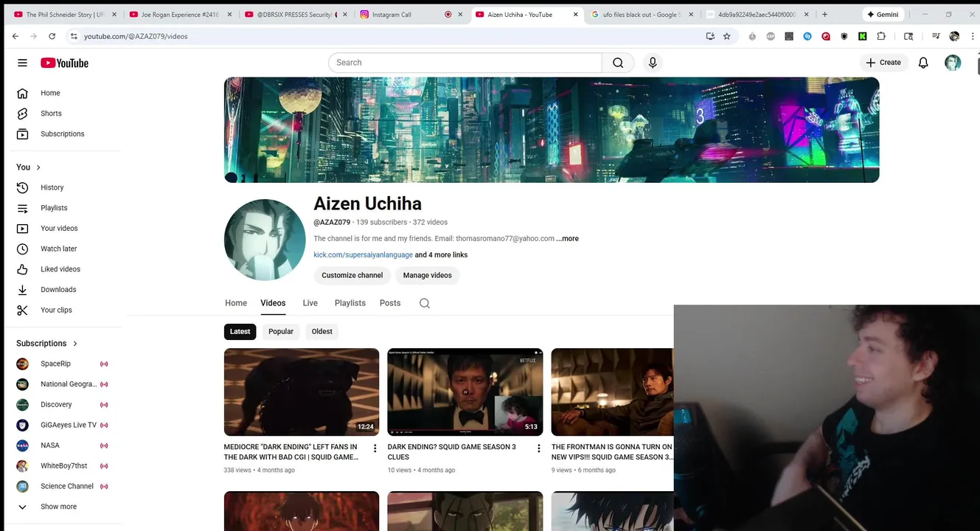This screenshot has height=531, width=980.
Task: Click the YouTube logo
Action: [x=64, y=63]
